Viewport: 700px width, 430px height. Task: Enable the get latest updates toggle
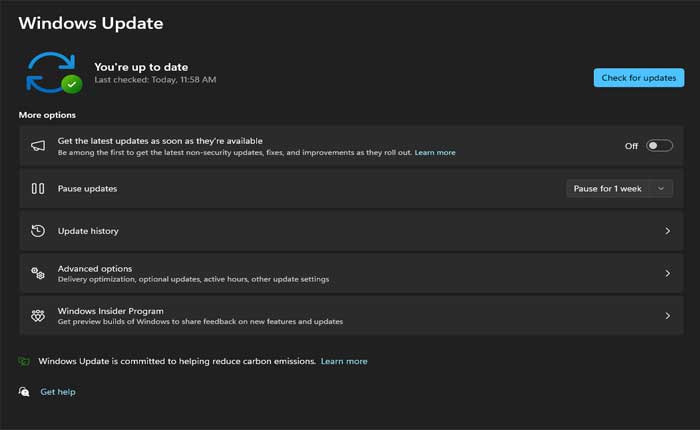[x=659, y=146]
